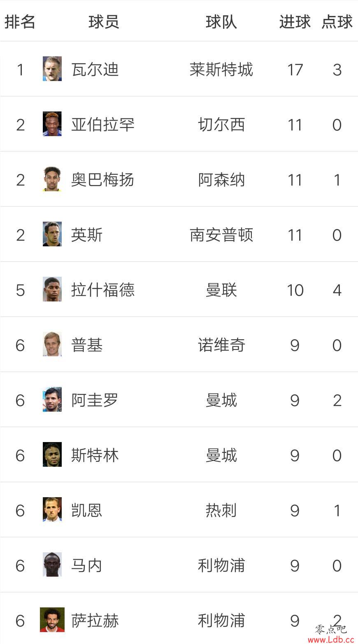
Task: Select player name 凯恩
Action: (x=87, y=510)
